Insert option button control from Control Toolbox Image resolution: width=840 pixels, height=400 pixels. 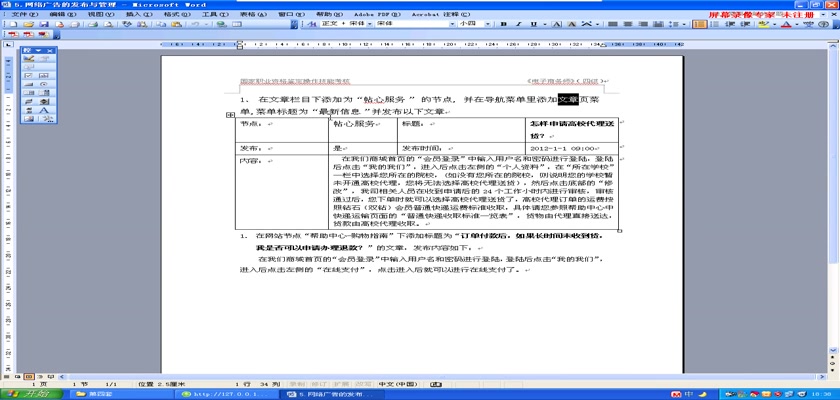(x=43, y=84)
